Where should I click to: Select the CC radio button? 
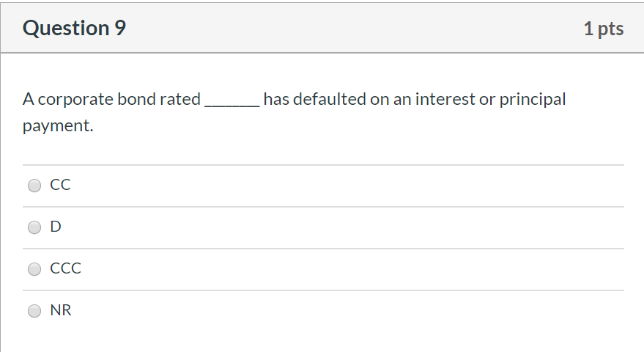tap(34, 186)
